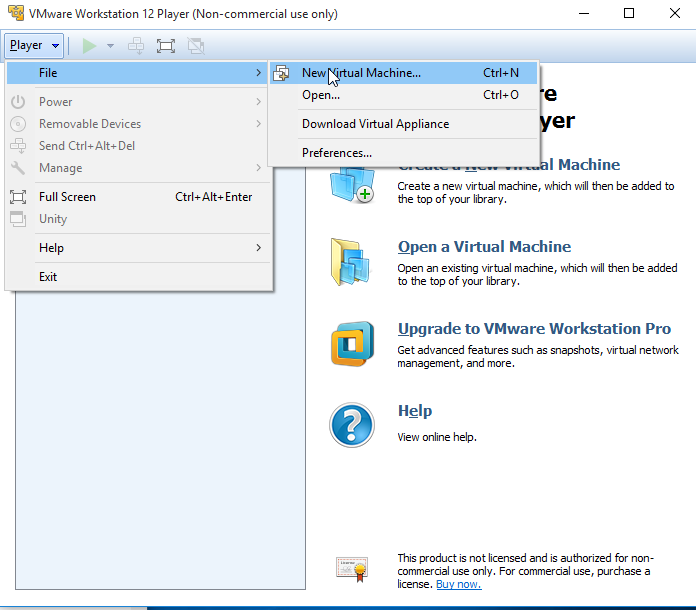
Task: Click 'Open an existing virtual machine' description
Action: [x=537, y=275]
